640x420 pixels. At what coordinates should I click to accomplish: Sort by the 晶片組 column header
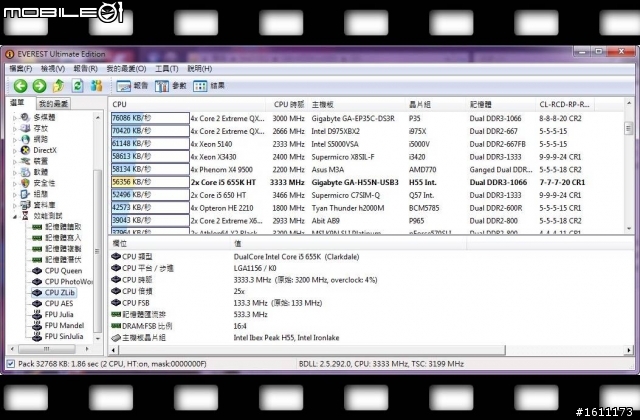pos(436,104)
